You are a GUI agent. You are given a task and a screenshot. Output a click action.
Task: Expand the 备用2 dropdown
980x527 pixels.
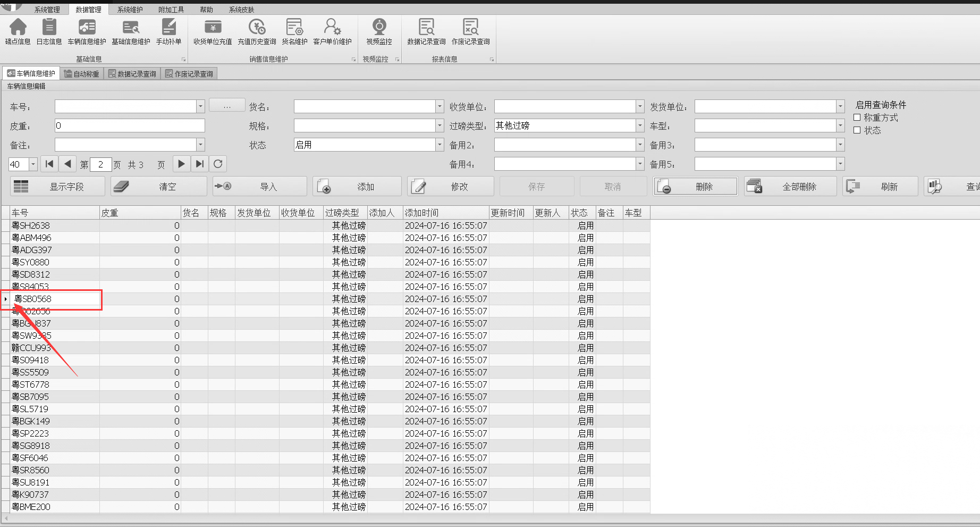(x=640, y=145)
